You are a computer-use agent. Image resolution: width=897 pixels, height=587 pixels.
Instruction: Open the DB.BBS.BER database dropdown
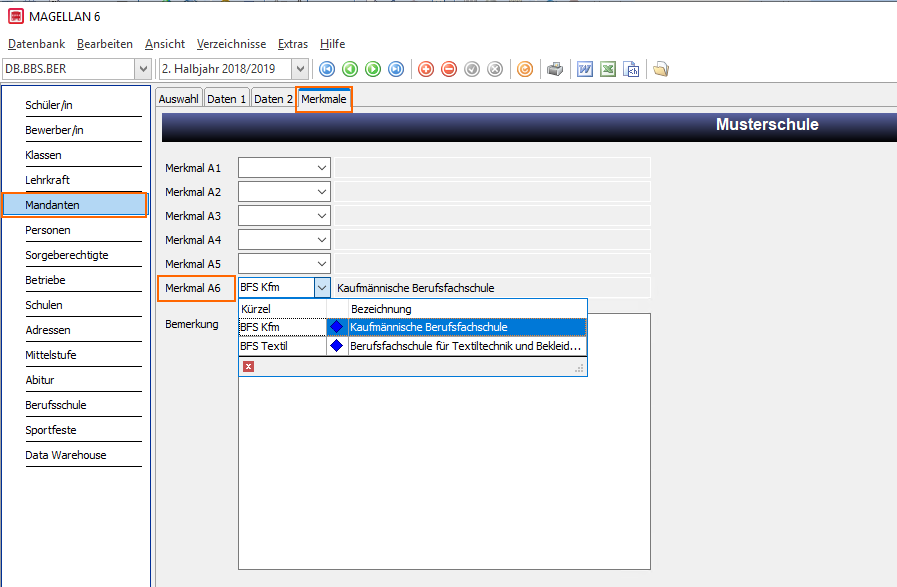(x=143, y=69)
